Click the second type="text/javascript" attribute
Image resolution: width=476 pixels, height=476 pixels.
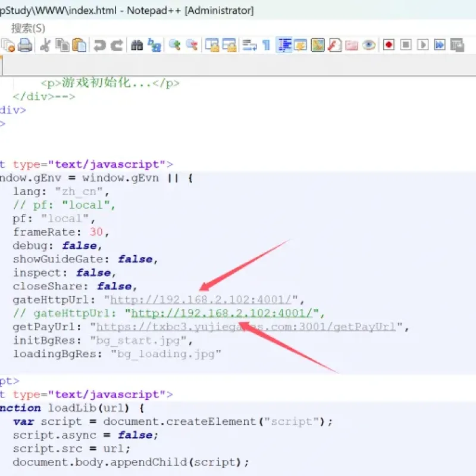89,394
